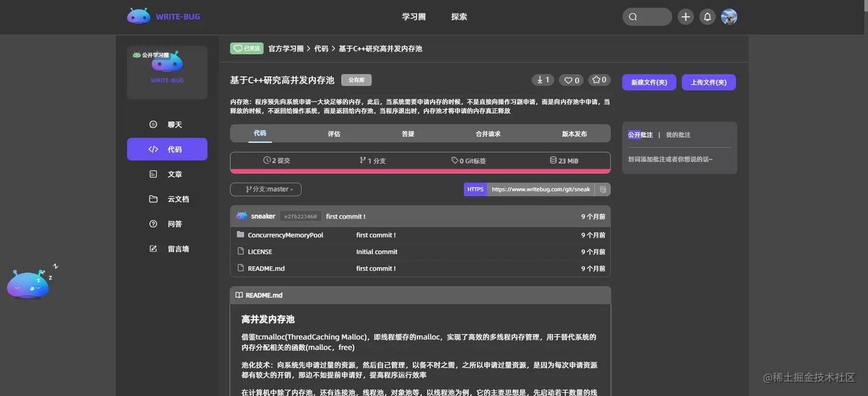This screenshot has height=396, width=868.
Task: Open 0 Git标签 tags list
Action: (x=468, y=161)
